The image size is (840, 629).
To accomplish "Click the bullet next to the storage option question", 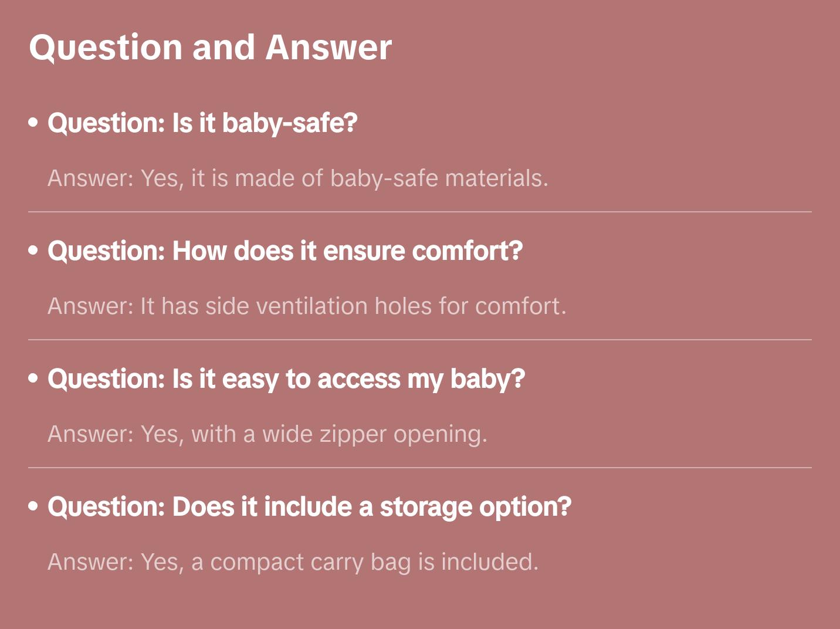I will pos(33,506).
